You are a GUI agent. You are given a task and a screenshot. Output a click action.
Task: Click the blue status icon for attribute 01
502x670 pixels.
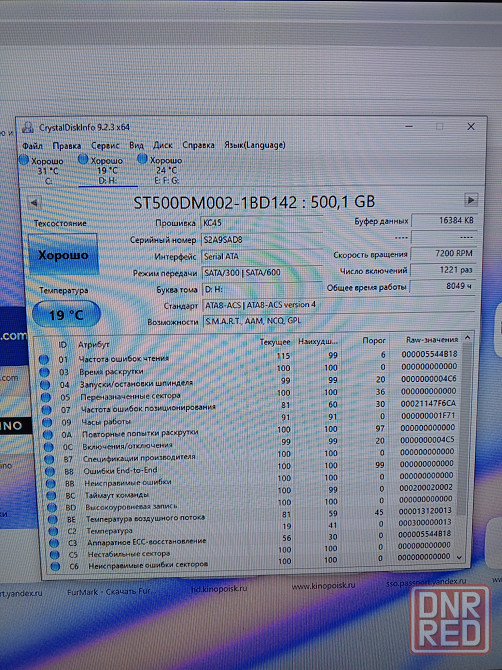click(44, 359)
